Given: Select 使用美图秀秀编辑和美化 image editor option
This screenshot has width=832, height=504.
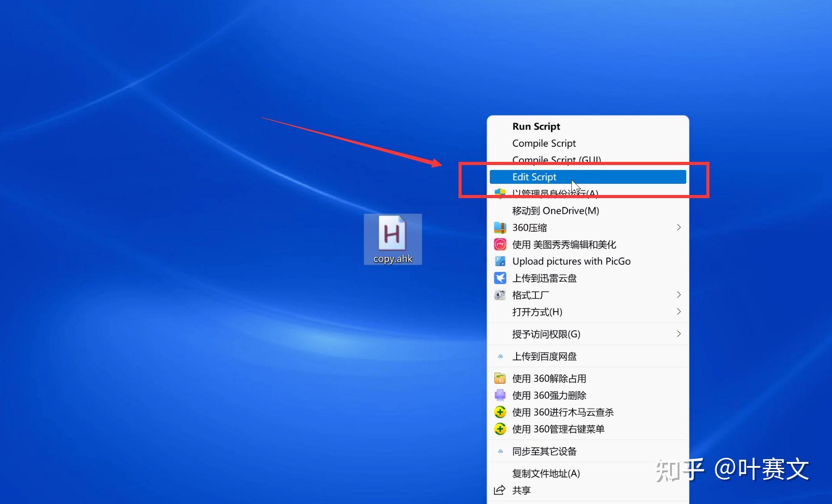Looking at the screenshot, I should [x=564, y=244].
